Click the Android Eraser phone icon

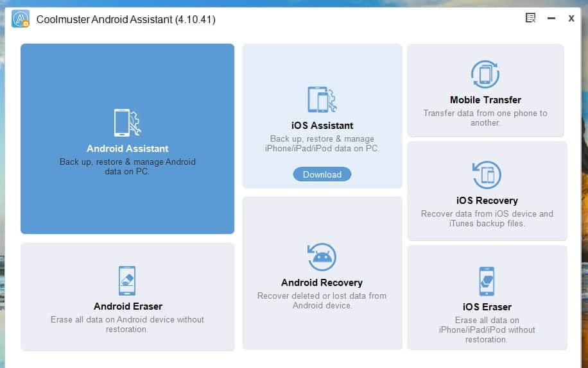(x=128, y=281)
